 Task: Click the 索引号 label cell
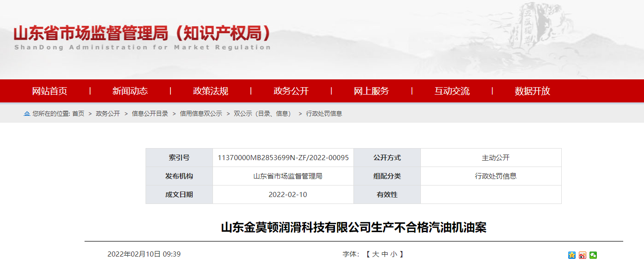click(179, 158)
